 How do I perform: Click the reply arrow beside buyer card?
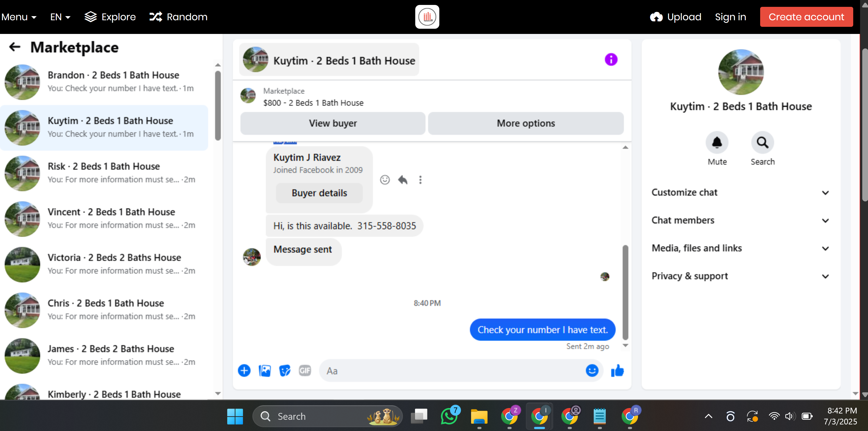pos(403,180)
